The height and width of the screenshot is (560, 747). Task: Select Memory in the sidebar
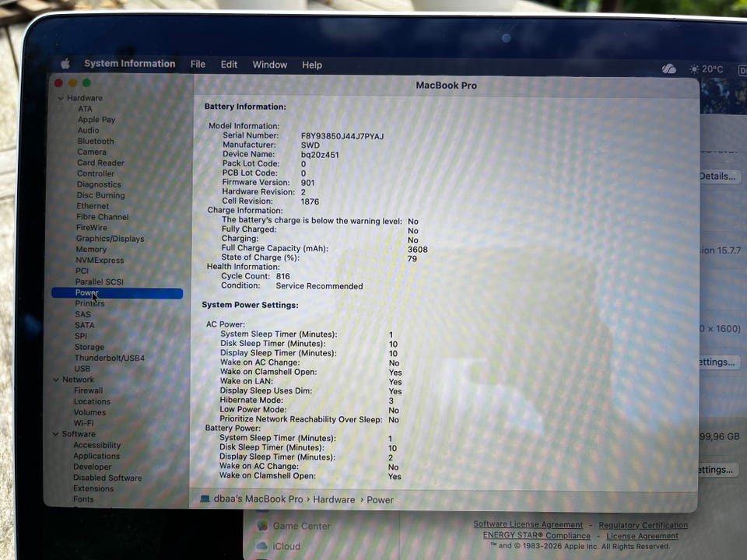click(x=92, y=250)
